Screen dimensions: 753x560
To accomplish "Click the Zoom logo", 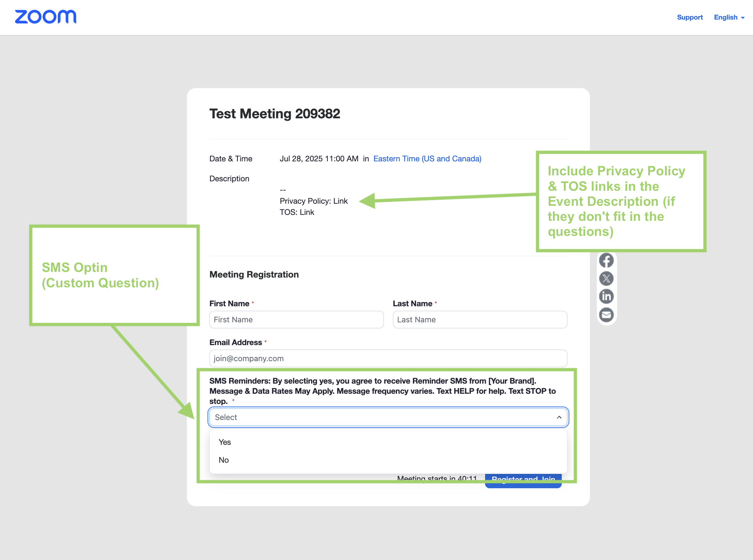I will pos(46,17).
